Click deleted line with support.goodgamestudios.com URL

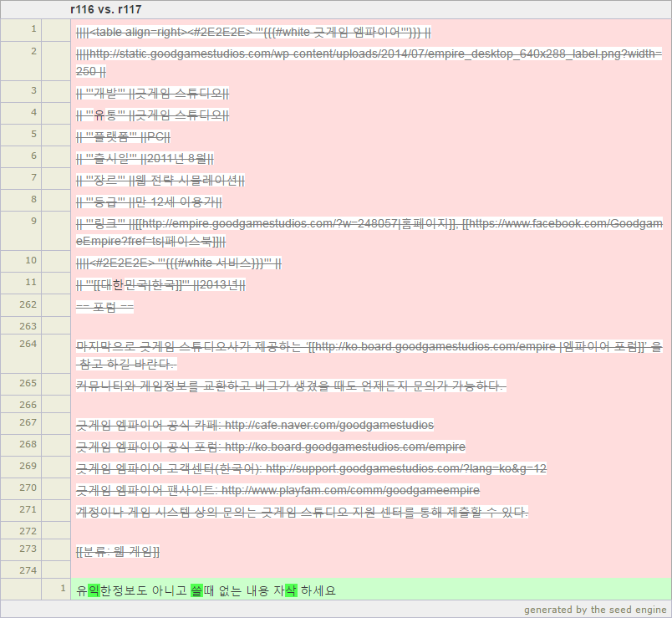coord(311,468)
